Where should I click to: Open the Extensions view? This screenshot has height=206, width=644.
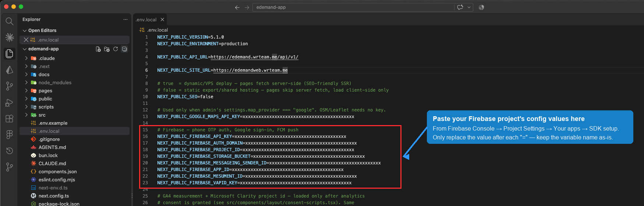pos(10,118)
